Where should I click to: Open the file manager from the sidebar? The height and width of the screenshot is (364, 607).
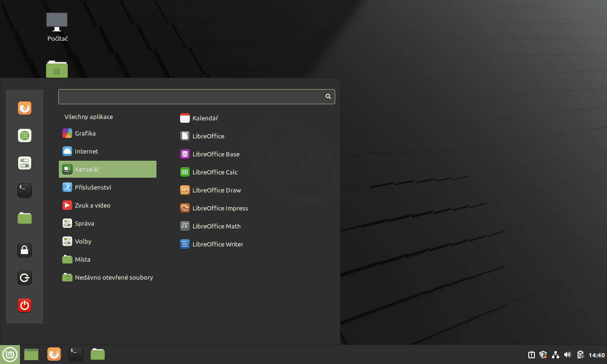[x=24, y=218]
